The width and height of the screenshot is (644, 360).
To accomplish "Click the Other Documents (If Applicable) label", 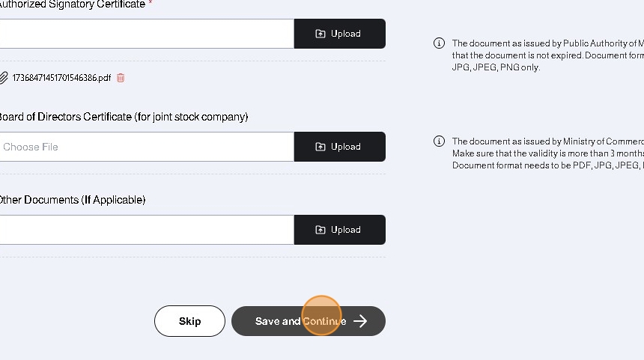I will pyautogui.click(x=72, y=200).
